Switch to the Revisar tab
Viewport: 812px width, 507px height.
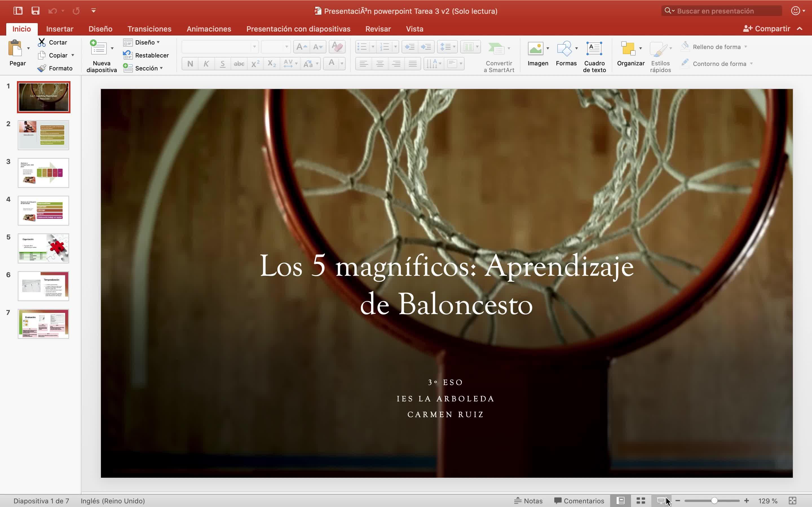point(378,29)
